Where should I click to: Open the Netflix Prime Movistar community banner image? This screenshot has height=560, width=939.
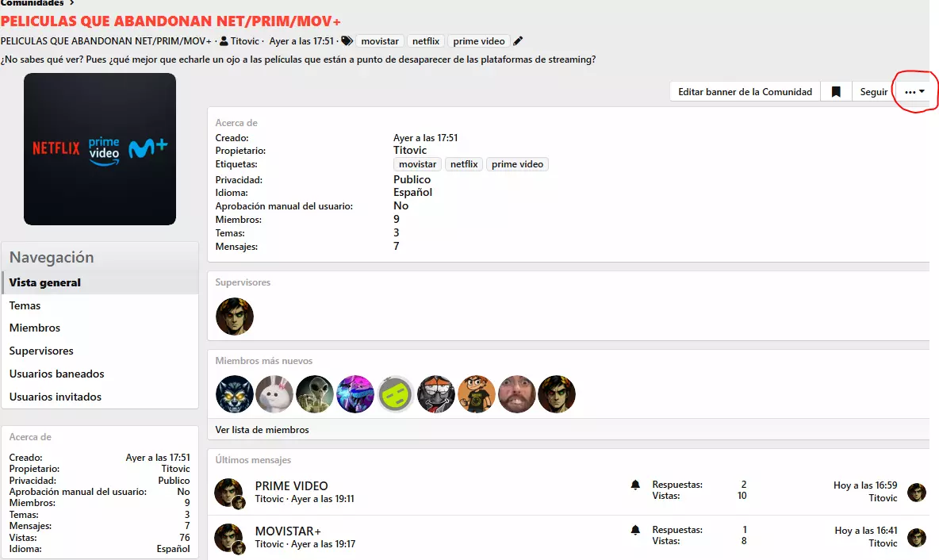coord(100,149)
